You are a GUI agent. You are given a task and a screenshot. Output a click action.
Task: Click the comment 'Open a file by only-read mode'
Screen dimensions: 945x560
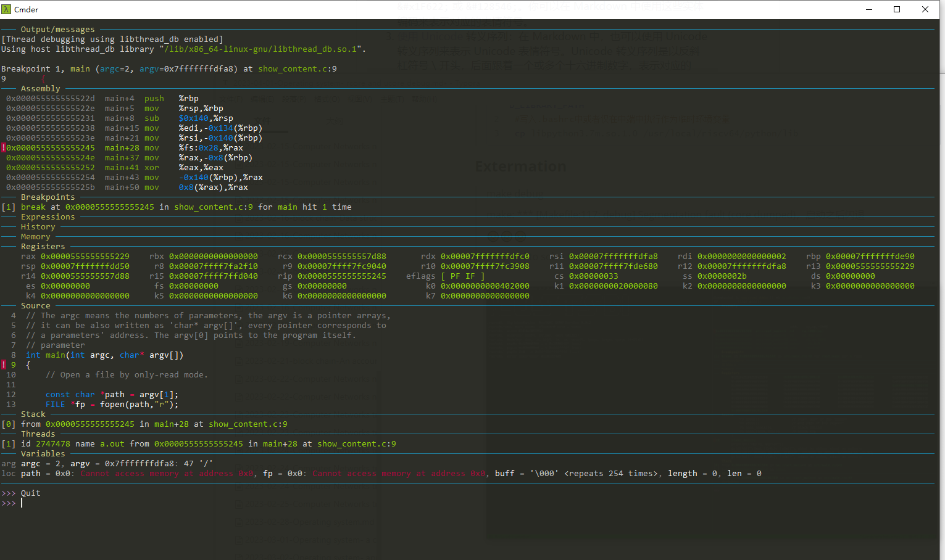click(x=127, y=375)
